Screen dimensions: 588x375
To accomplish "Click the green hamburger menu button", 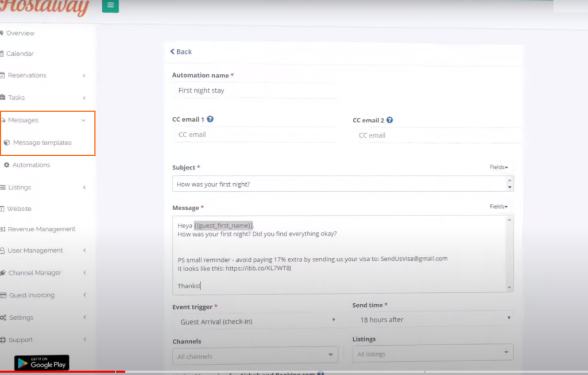I will click(110, 6).
